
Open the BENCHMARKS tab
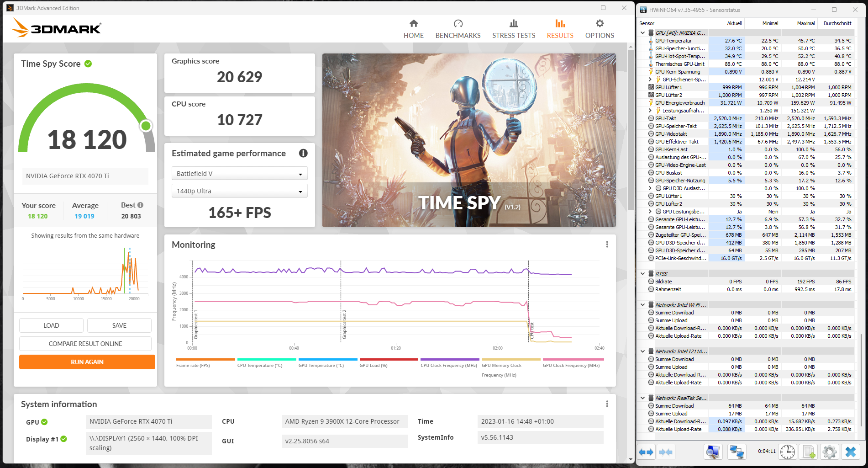pos(458,29)
